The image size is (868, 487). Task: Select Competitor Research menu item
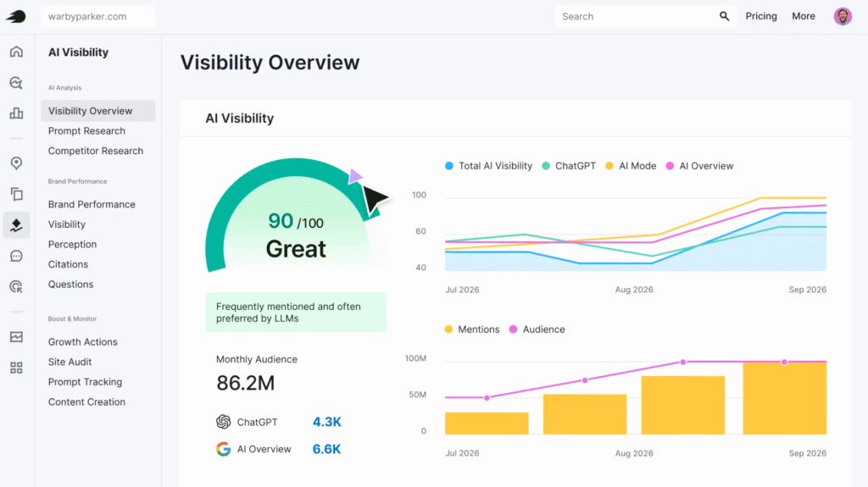[x=96, y=151]
